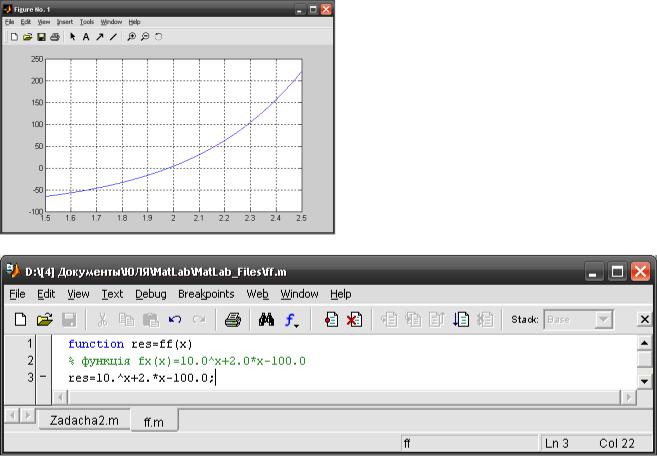Toggle the Insert Line drawing tool

pos(113,36)
